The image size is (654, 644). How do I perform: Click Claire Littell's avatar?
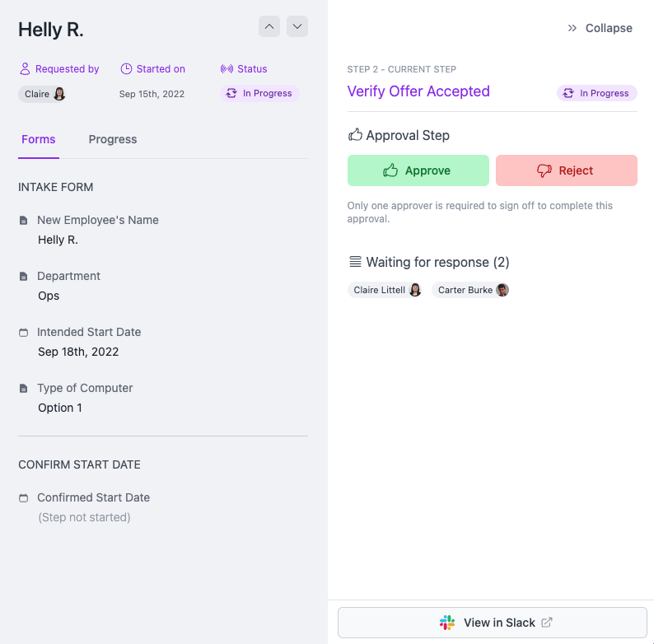[x=415, y=290]
